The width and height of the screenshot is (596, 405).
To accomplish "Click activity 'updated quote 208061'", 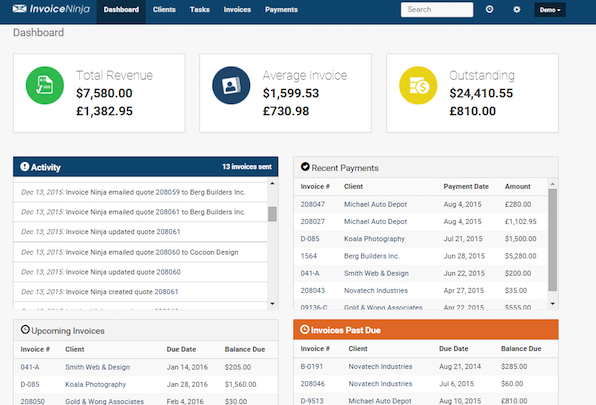I will (140, 232).
